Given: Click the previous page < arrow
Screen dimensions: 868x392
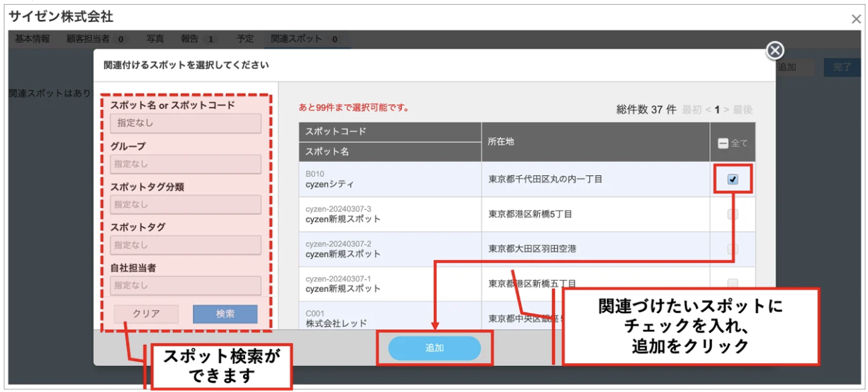Looking at the screenshot, I should (708, 110).
